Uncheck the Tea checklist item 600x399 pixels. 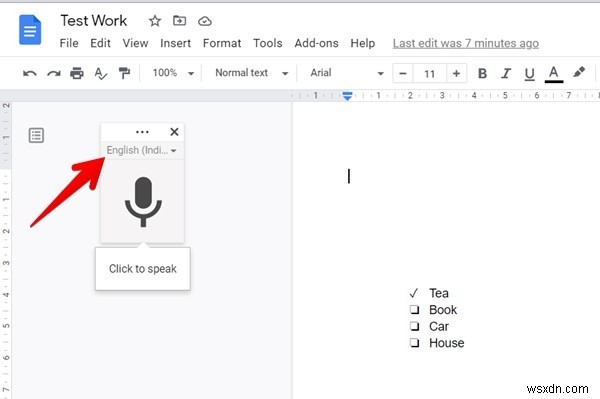[414, 293]
